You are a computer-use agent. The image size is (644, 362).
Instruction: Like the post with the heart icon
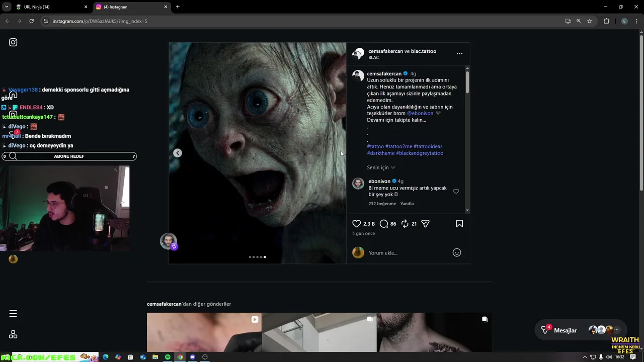point(356,224)
